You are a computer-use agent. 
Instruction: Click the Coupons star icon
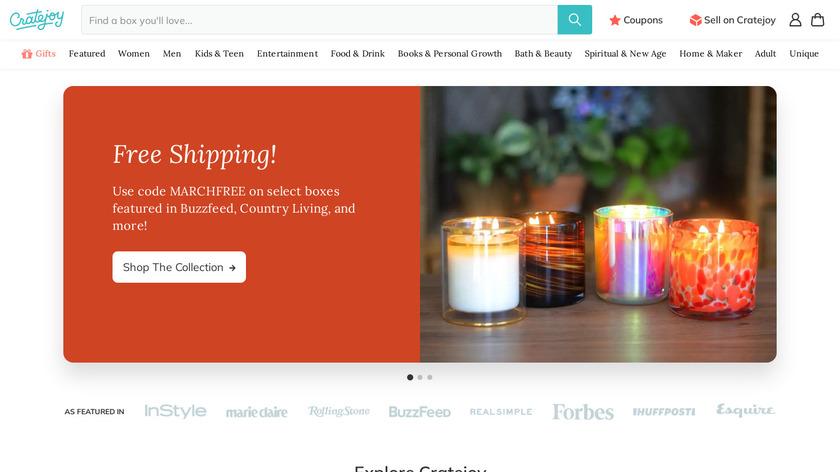(614, 20)
